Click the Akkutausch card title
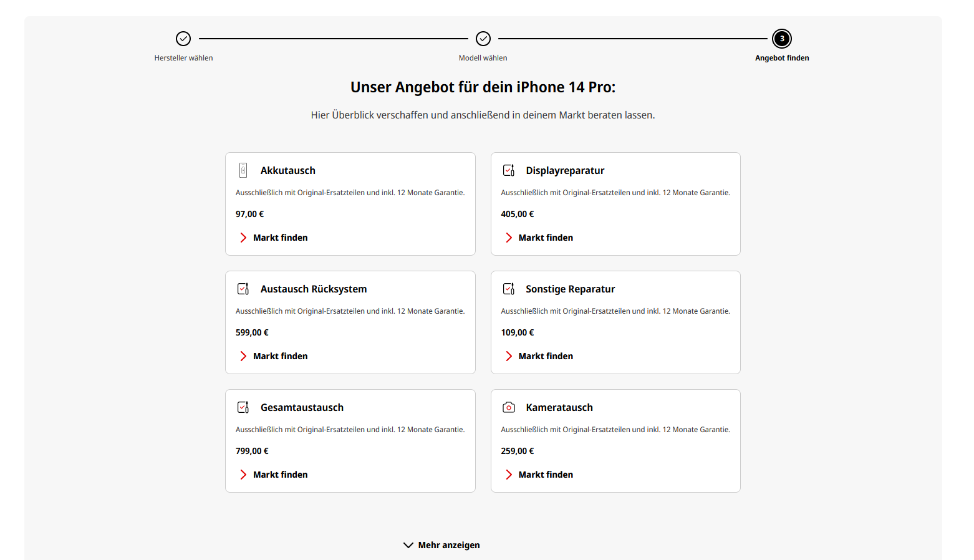The width and height of the screenshot is (974, 560). tap(288, 170)
